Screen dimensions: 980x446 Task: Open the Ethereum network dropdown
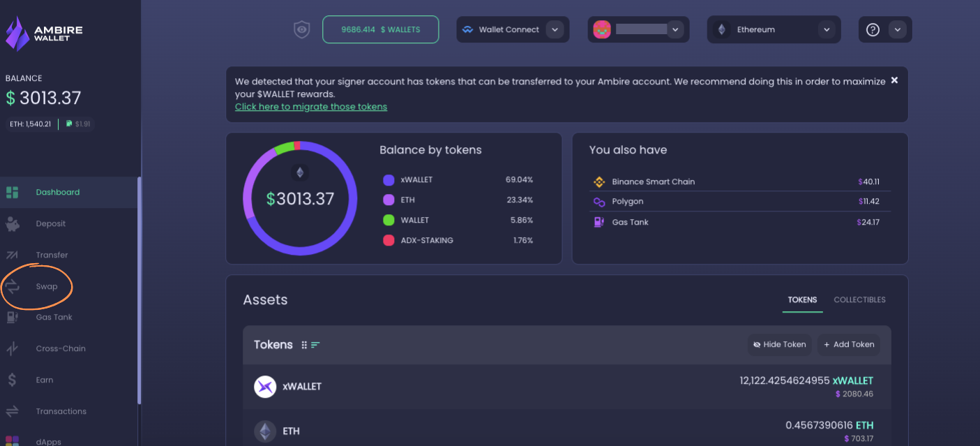[x=774, y=29]
